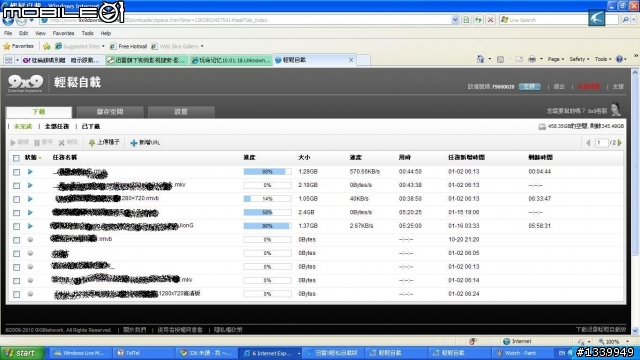This screenshot has height=360, width=640.
Task: Click the IE Print icon
Action: pos(532,59)
